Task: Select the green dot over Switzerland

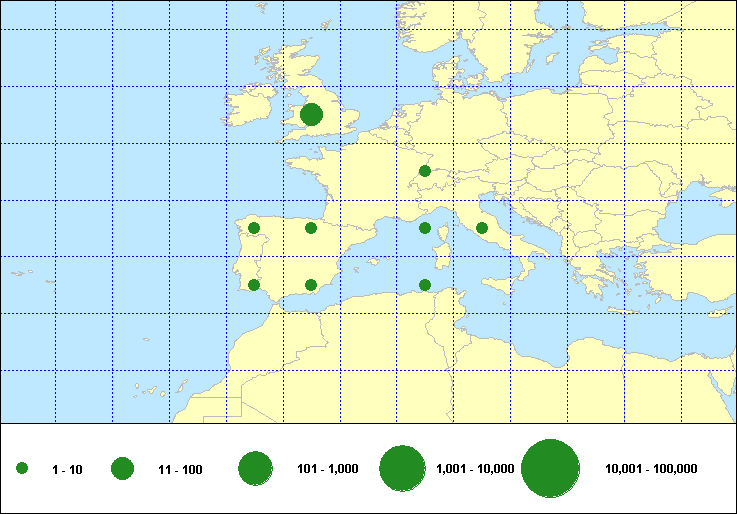Action: 425,171
